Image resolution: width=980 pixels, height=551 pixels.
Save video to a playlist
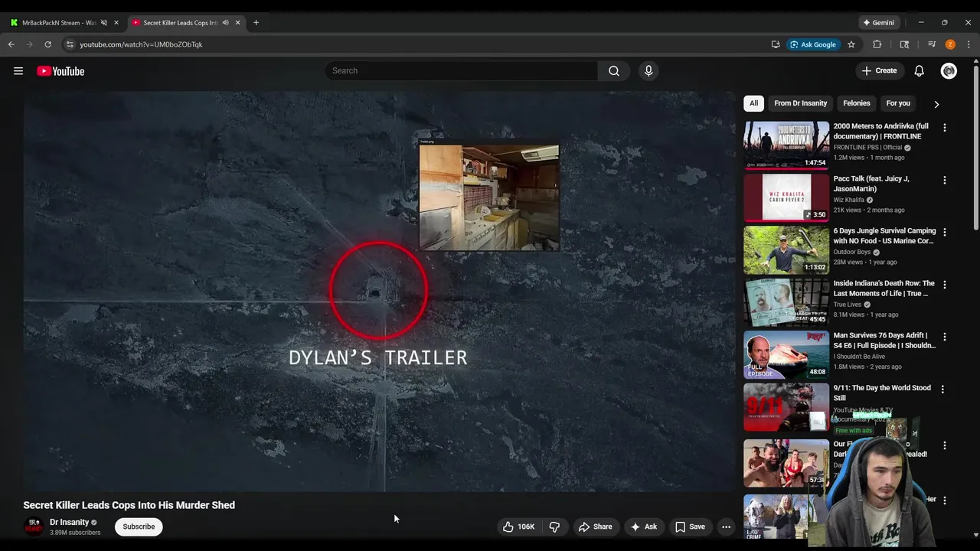click(690, 527)
